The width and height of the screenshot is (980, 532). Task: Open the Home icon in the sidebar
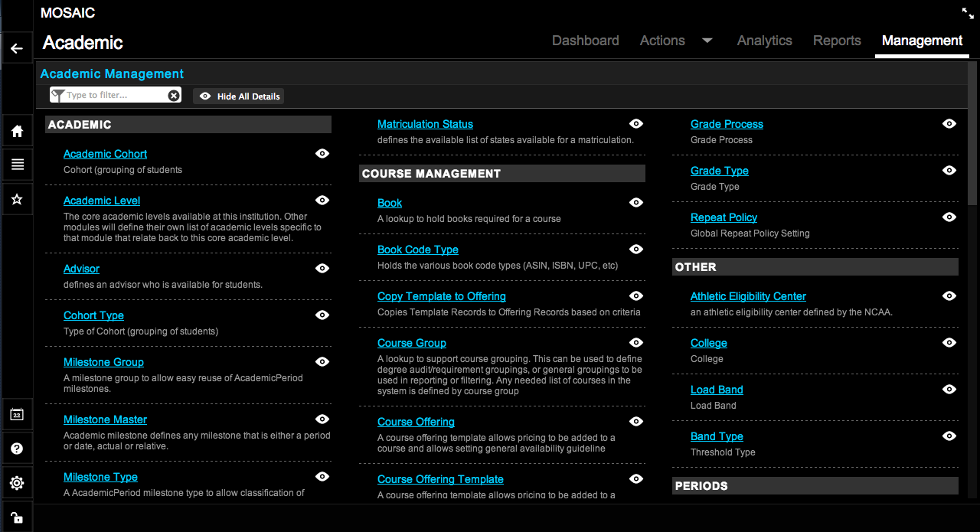coord(17,132)
